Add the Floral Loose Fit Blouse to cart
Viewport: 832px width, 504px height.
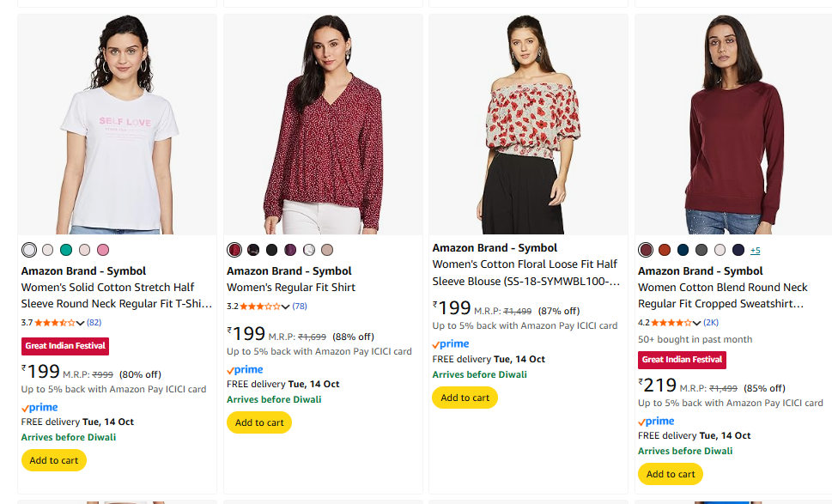point(465,398)
